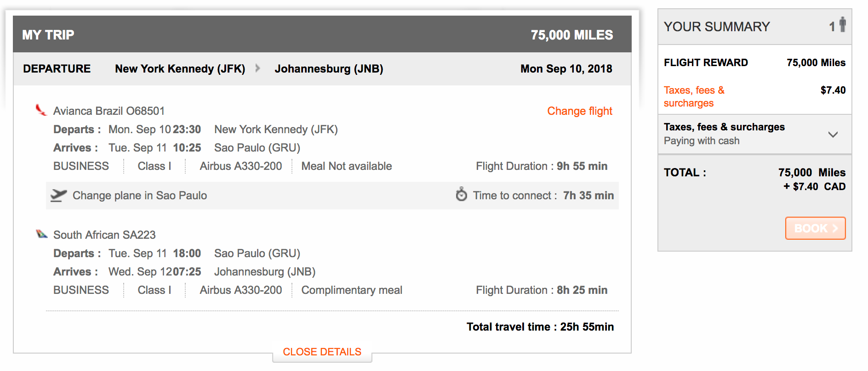
Task: Click the stopwatch icon beside Time to connect
Action: click(461, 194)
